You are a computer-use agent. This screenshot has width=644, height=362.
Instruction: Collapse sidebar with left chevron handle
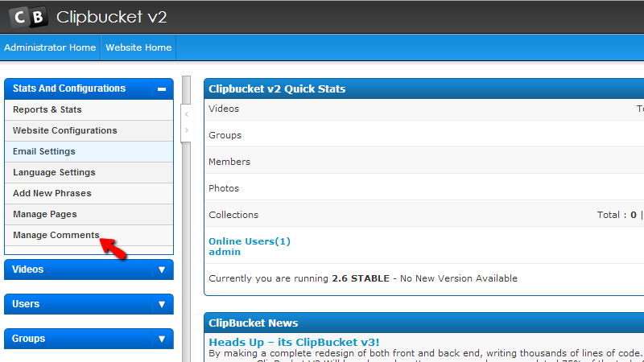click(187, 114)
